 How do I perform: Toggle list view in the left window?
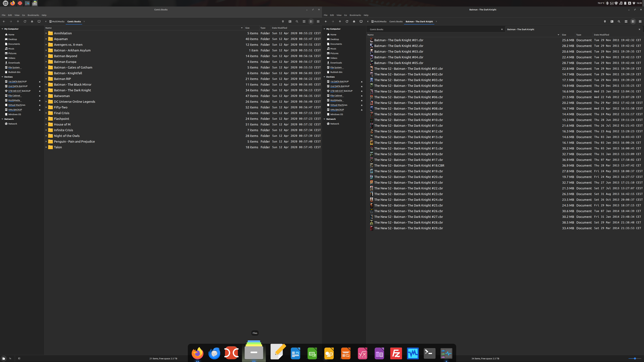pos(311,21)
